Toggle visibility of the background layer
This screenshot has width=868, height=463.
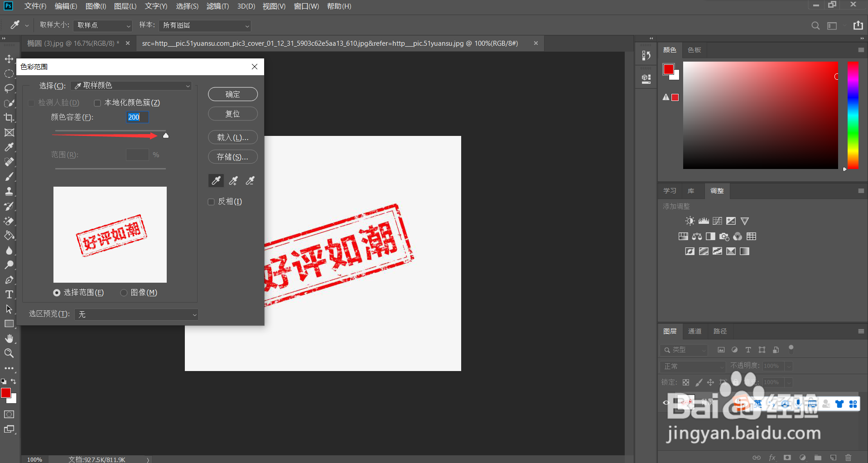point(665,402)
